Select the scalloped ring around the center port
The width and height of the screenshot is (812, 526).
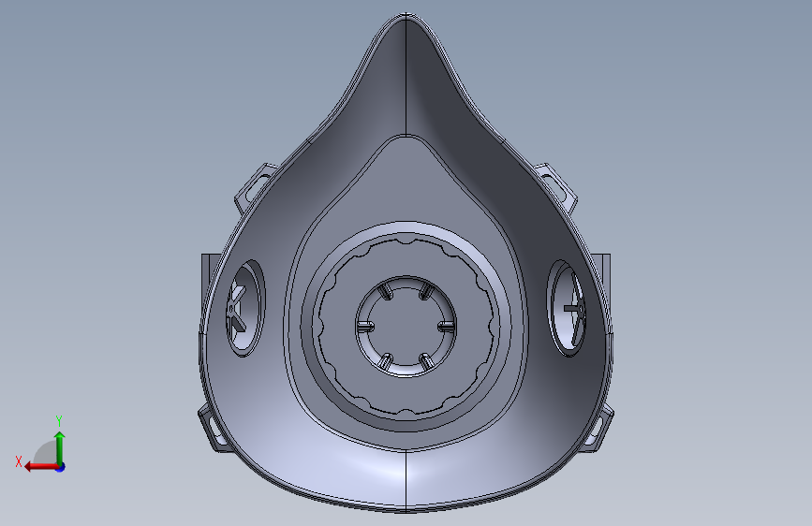[406, 327]
